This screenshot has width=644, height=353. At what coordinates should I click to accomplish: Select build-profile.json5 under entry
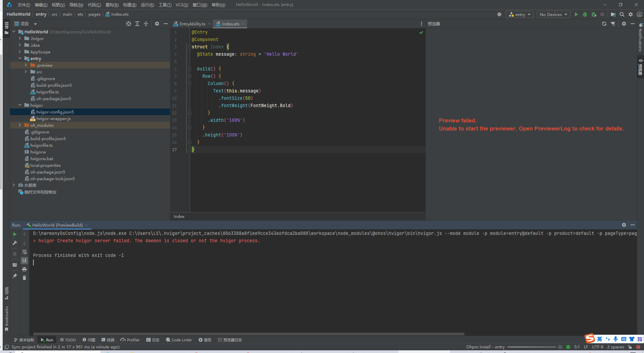[54, 85]
